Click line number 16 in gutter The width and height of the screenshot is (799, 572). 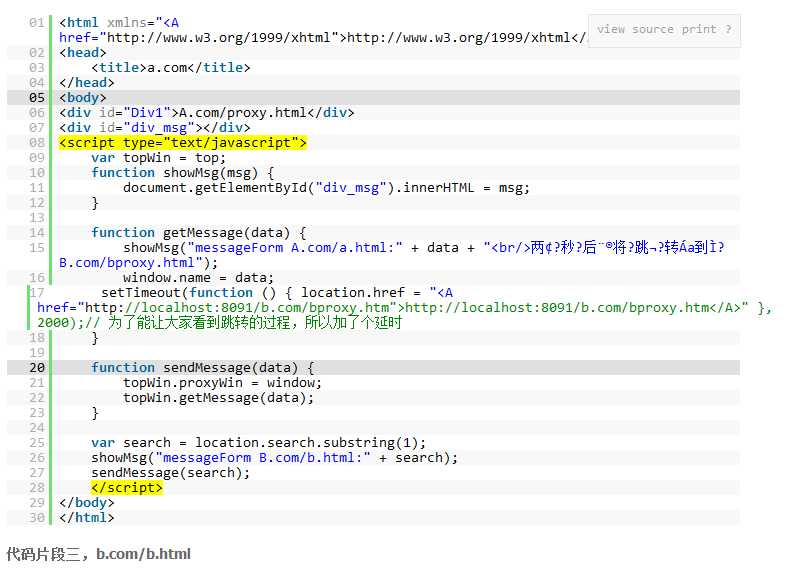click(37, 278)
